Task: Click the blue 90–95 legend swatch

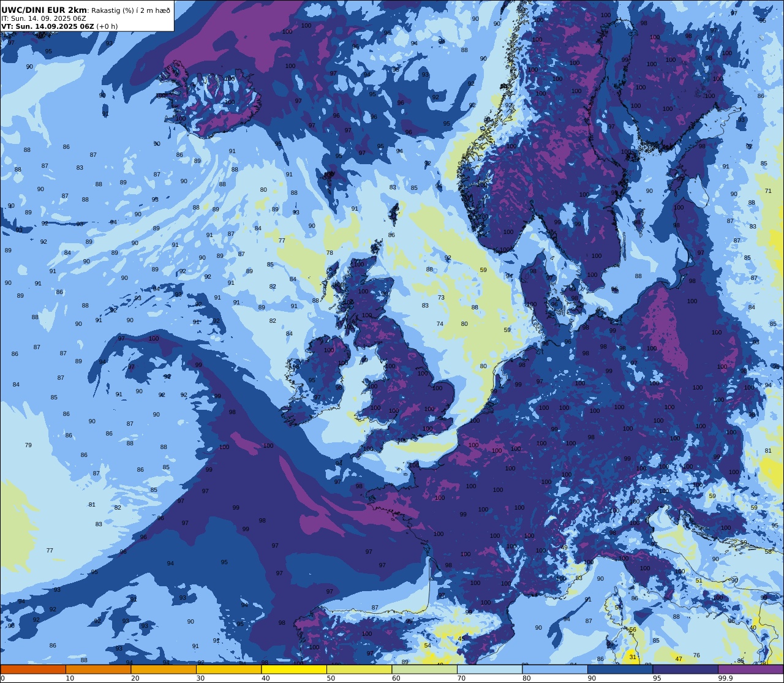Action: click(x=620, y=669)
